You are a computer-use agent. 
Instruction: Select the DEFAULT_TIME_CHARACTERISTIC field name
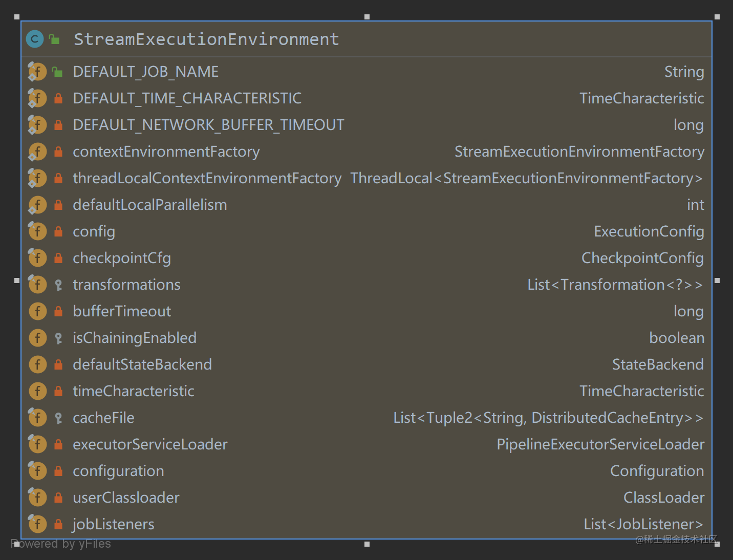187,98
